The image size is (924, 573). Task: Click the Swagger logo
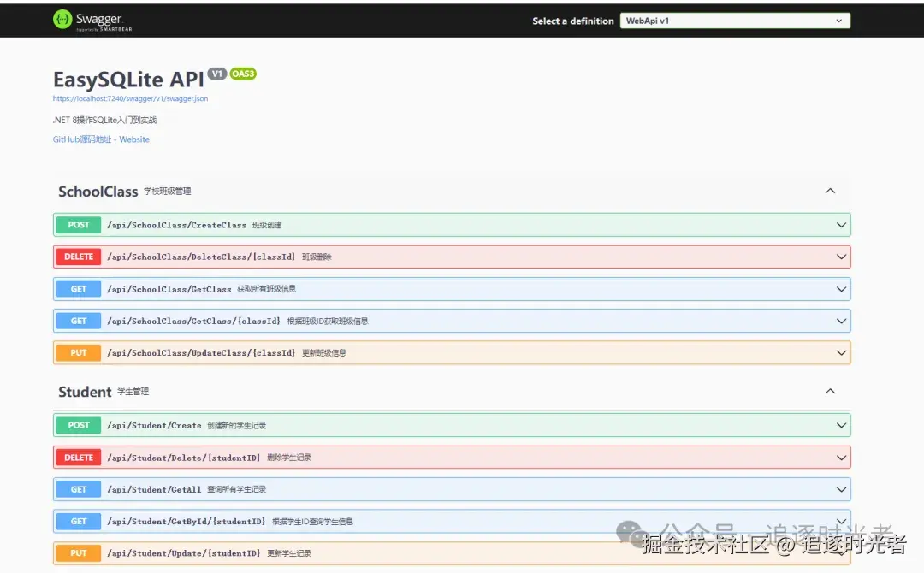click(92, 21)
